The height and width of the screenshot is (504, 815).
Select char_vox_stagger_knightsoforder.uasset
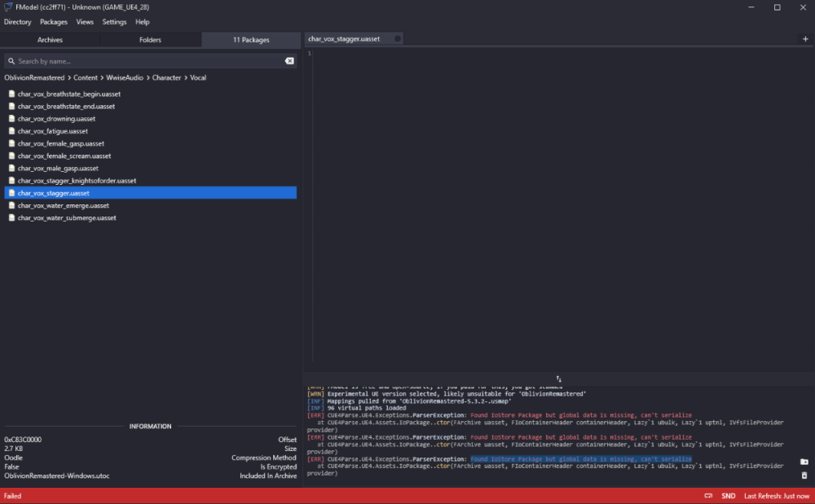150,181
